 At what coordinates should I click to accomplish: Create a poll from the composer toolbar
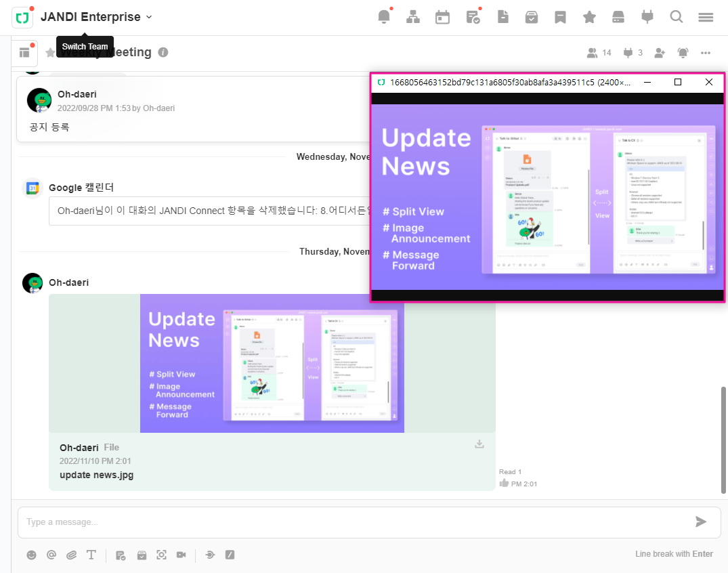(142, 555)
